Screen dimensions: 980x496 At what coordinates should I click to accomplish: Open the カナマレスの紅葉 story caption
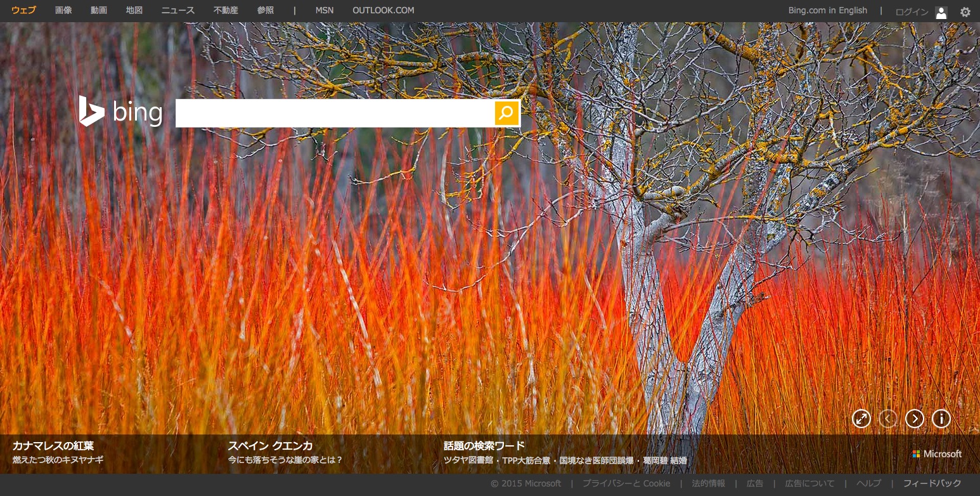click(53, 446)
